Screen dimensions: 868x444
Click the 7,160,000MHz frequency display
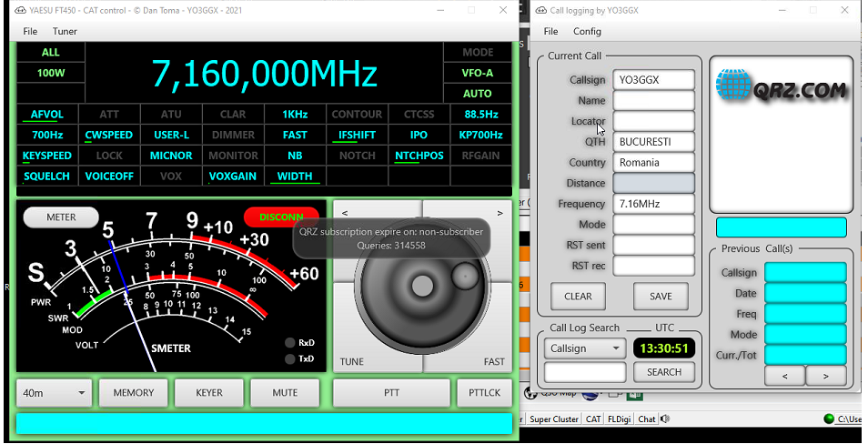click(265, 73)
